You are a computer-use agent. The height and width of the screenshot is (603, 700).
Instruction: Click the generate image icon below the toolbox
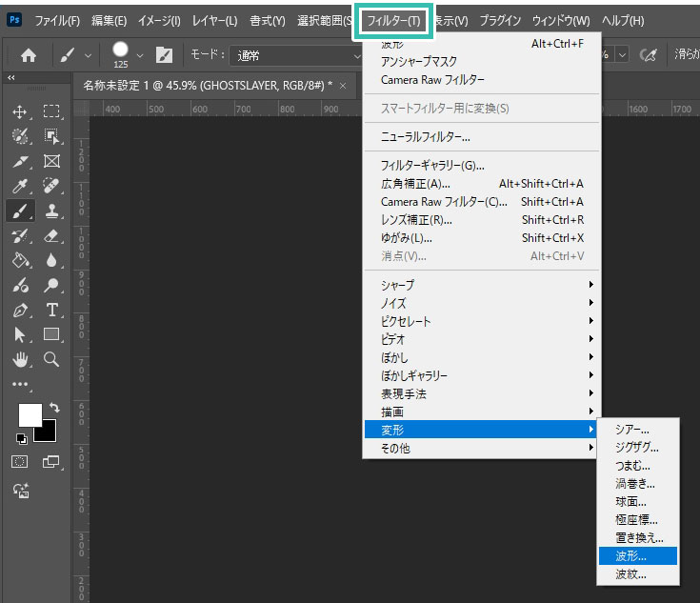(21, 491)
